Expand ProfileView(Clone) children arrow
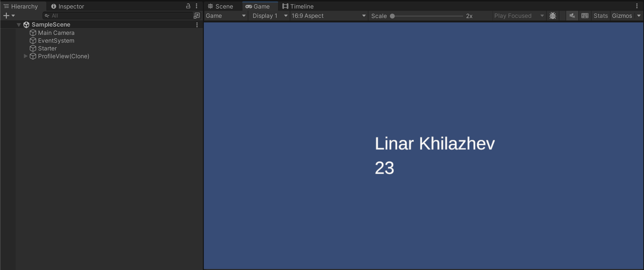 tap(25, 56)
